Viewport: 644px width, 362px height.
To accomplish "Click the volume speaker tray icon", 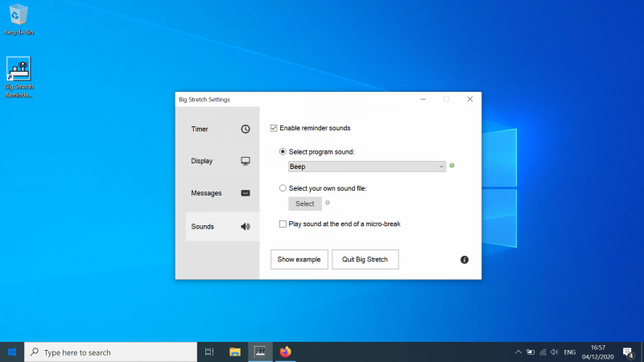I will click(x=555, y=352).
